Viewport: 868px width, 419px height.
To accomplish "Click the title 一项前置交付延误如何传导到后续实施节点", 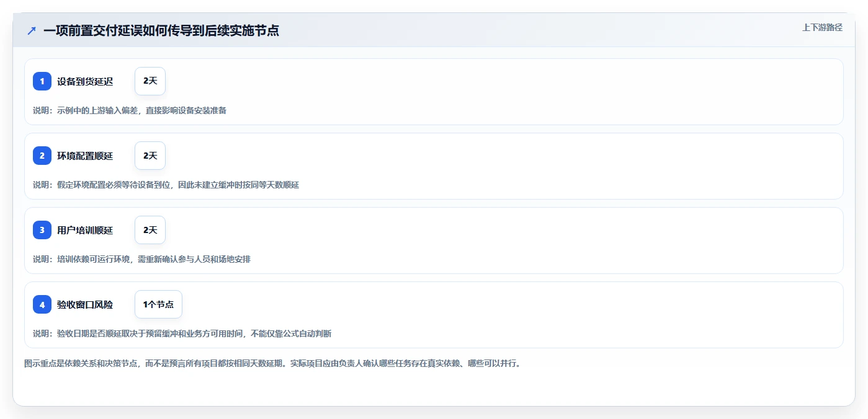I will coord(161,30).
